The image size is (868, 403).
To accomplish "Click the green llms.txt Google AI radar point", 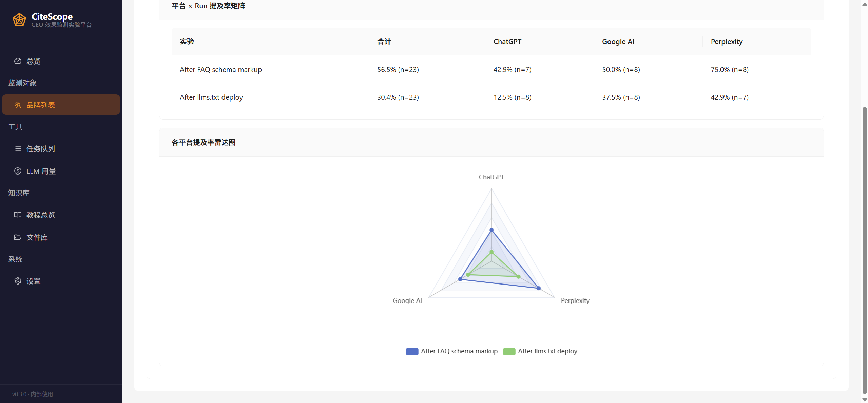I will pyautogui.click(x=468, y=275).
